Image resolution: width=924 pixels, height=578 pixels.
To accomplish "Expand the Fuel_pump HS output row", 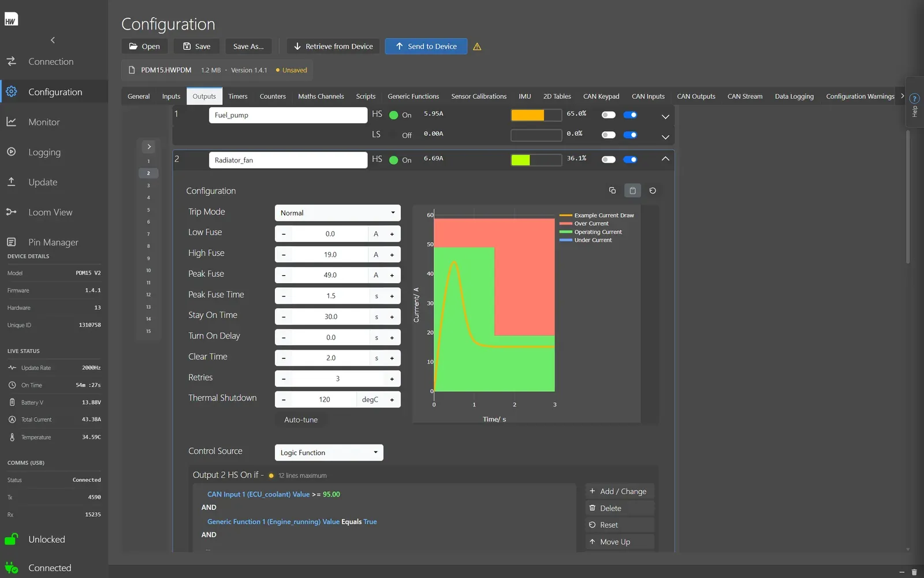I will click(x=665, y=117).
